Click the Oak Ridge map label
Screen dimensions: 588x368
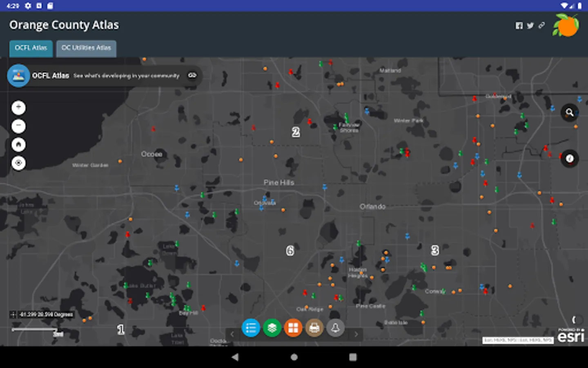[x=310, y=309]
